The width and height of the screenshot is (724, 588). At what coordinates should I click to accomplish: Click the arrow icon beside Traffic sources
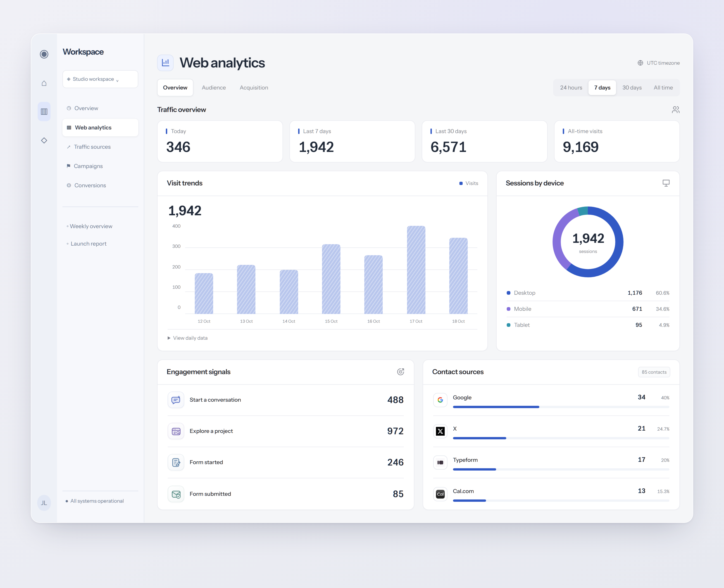pyautogui.click(x=69, y=147)
